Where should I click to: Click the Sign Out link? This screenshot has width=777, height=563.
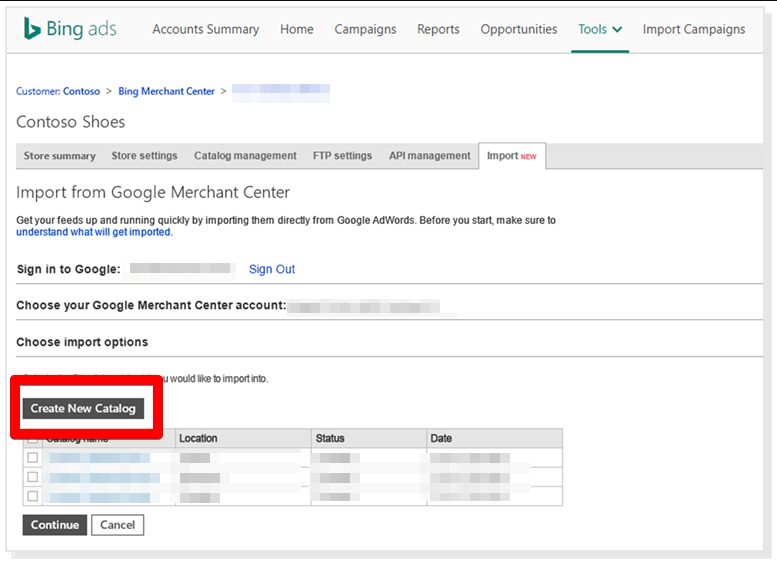pyautogui.click(x=272, y=269)
